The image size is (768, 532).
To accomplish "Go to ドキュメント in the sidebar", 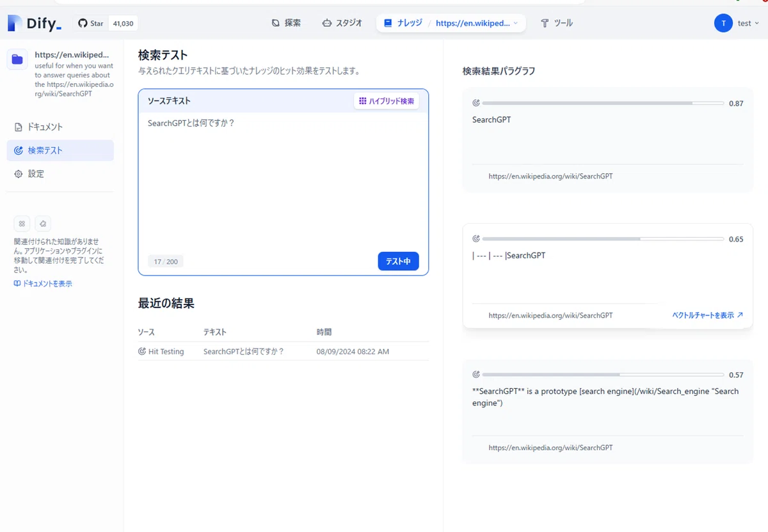I will pos(60,127).
